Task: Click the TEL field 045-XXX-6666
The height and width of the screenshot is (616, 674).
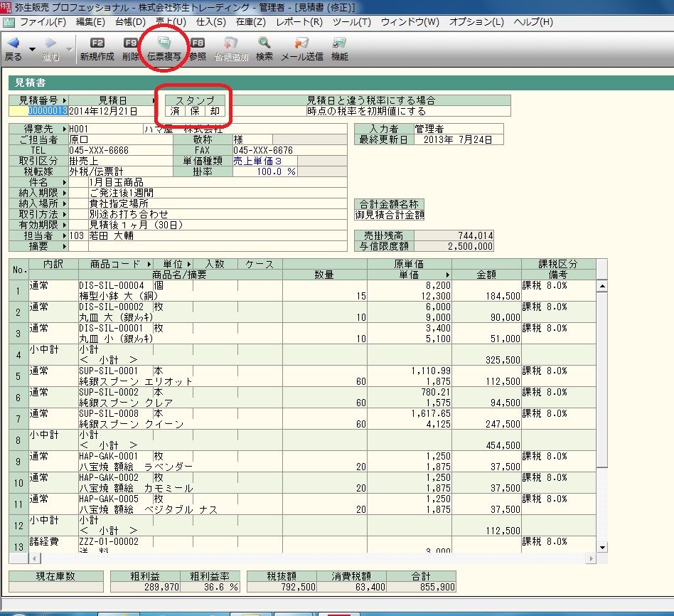Action: (120, 151)
